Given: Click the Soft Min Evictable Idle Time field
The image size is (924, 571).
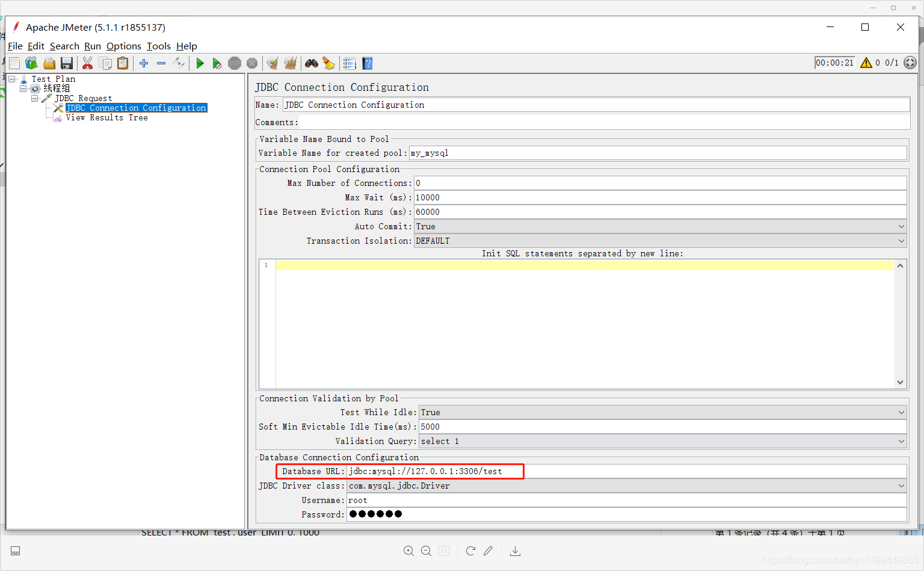Looking at the screenshot, I should tap(663, 427).
